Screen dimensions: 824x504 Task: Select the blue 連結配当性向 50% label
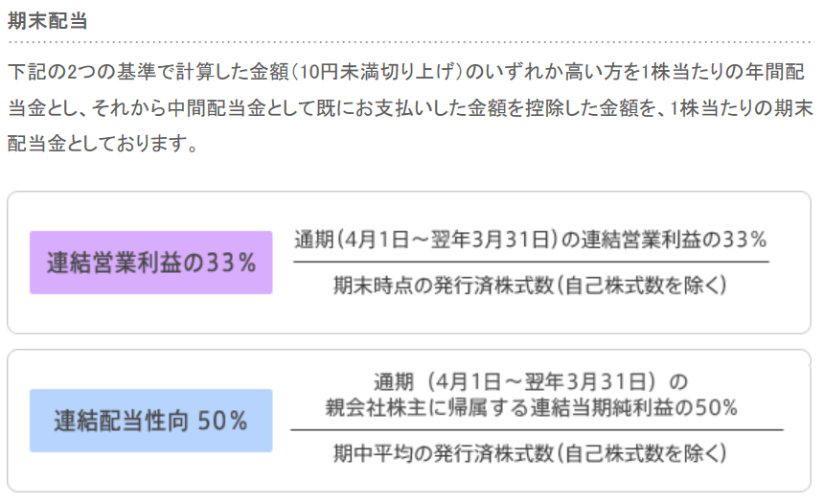pyautogui.click(x=150, y=421)
